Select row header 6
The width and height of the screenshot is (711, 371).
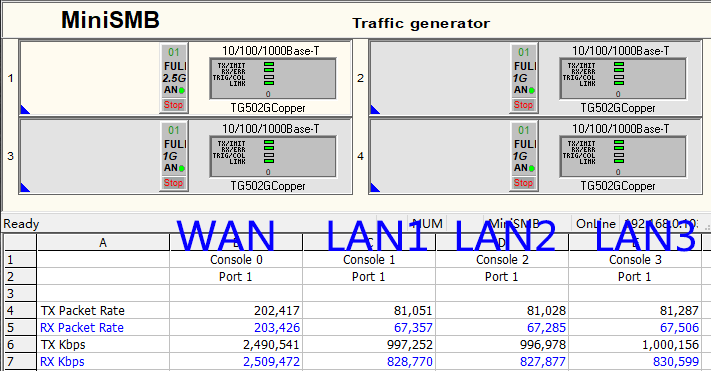(x=20, y=345)
